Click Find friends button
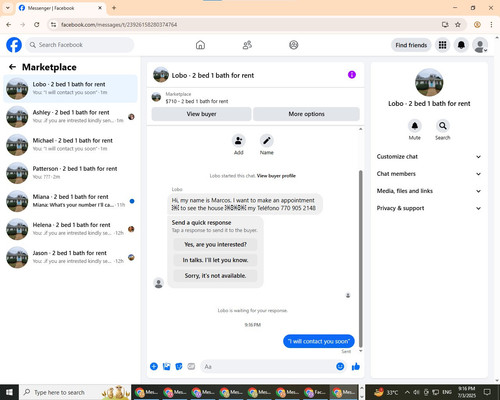The image size is (500, 400). pos(411,45)
